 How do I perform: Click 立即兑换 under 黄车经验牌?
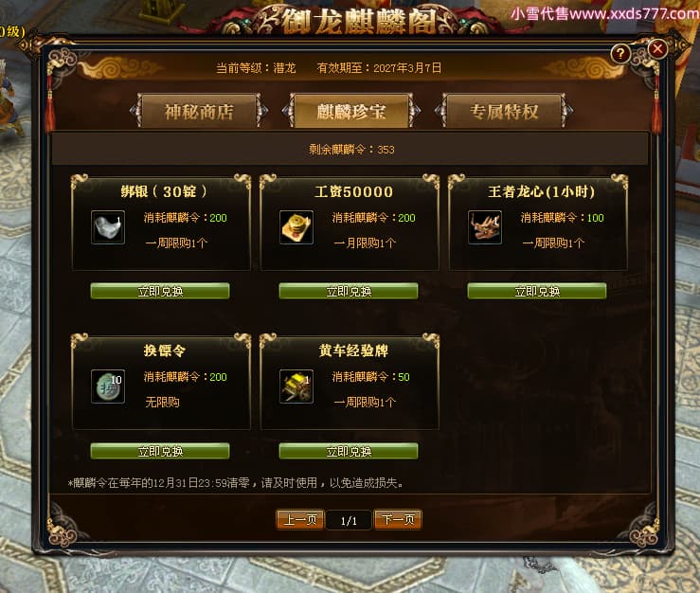click(349, 451)
